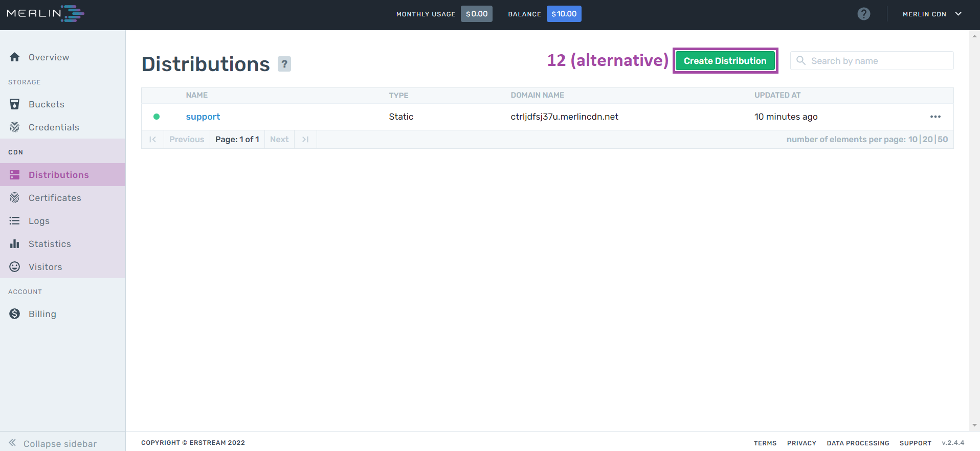The height and width of the screenshot is (451, 980).
Task: Click the Certificates fingerprint icon
Action: point(15,198)
